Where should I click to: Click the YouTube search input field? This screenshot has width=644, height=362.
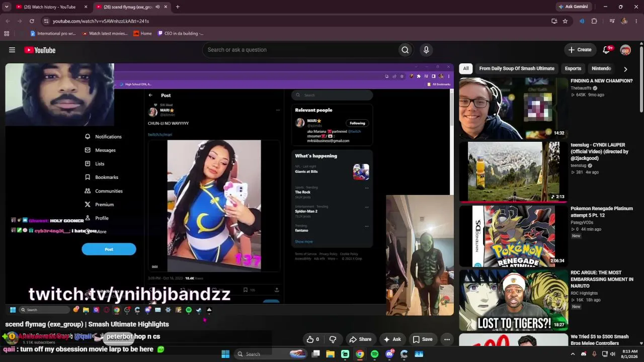click(x=300, y=50)
